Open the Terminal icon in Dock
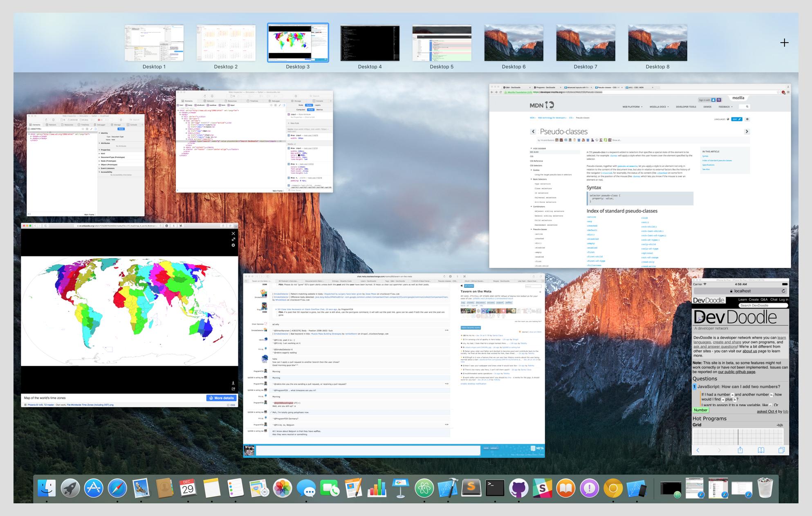 (x=495, y=488)
